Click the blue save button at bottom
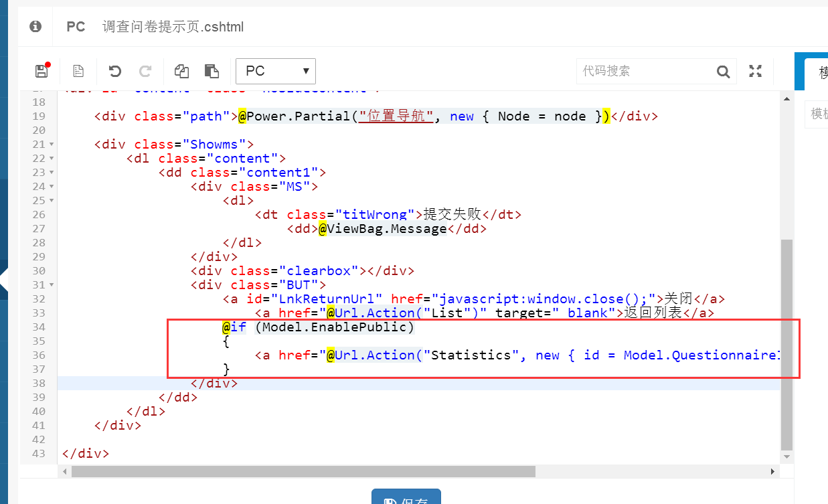Viewport: 828px width, 504px height. (x=406, y=499)
